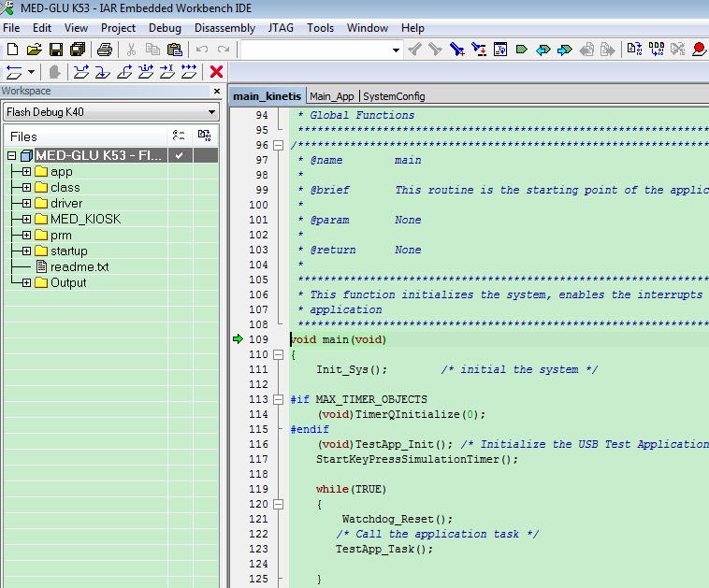
Task: Click the Cut scissors icon
Action: [x=131, y=50]
